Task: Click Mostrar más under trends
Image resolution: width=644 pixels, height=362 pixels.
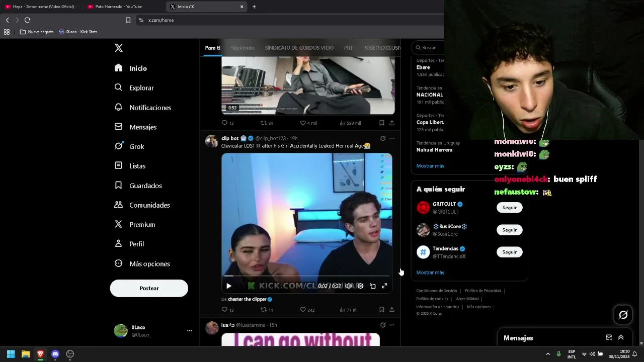Action: coord(430,166)
